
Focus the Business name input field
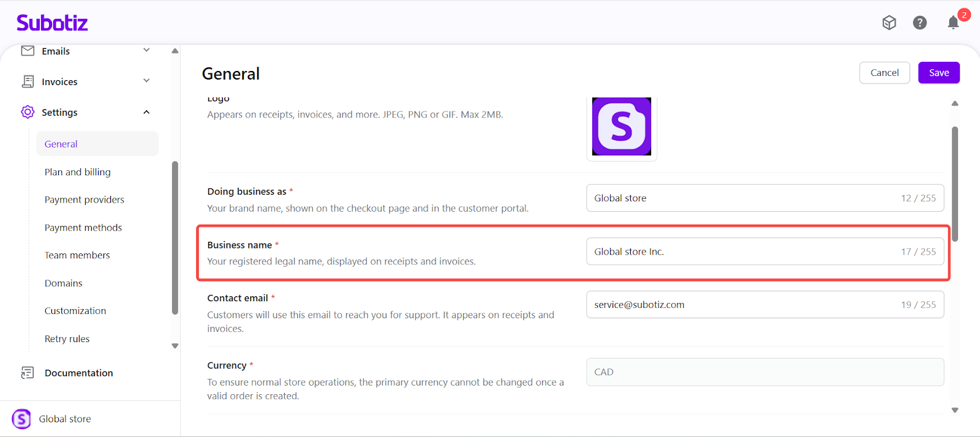(x=741, y=252)
